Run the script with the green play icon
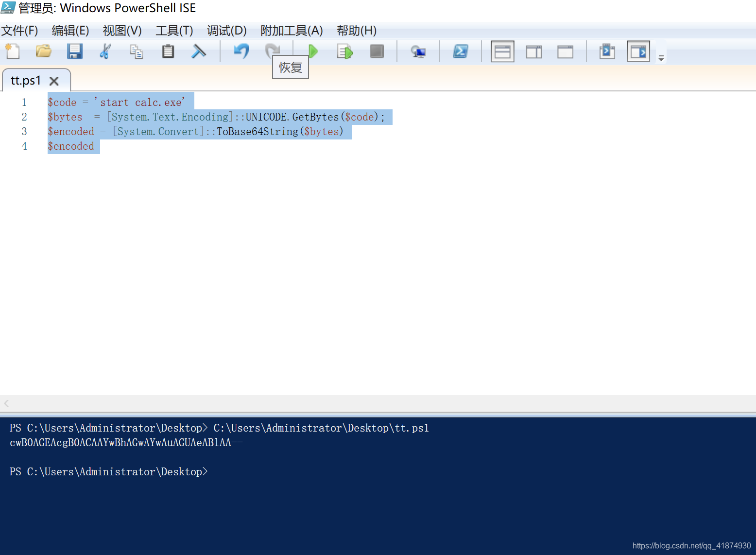The height and width of the screenshot is (555, 756). pyautogui.click(x=313, y=52)
